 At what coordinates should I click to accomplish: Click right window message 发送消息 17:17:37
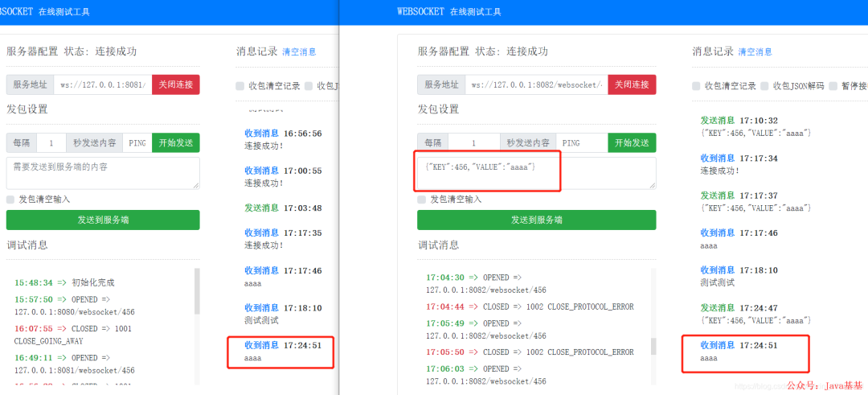click(x=755, y=201)
